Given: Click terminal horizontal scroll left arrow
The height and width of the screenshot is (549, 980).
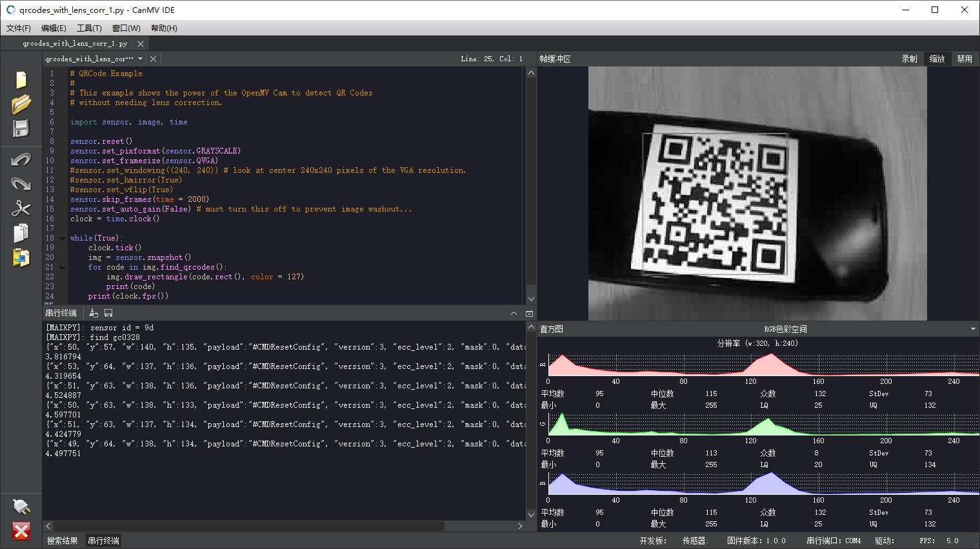Looking at the screenshot, I should click(x=48, y=526).
